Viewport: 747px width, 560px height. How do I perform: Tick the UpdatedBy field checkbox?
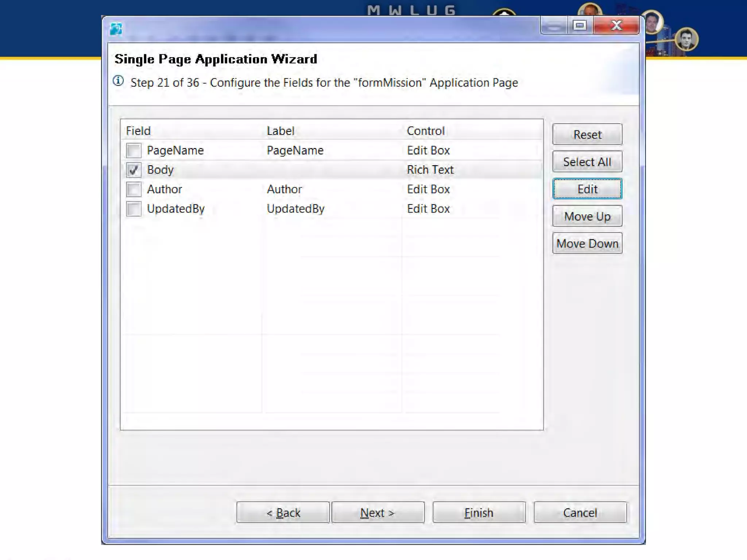(133, 209)
